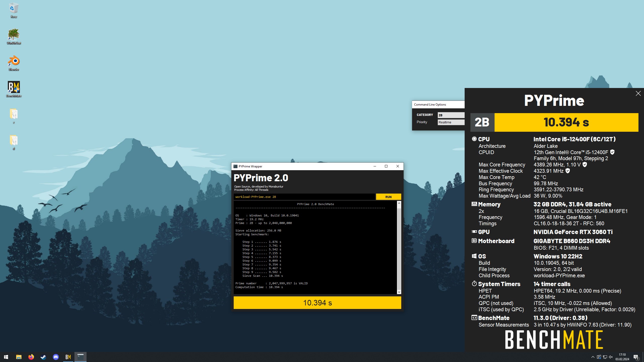
Task: Switch to BenchMate in the taskbar
Action: click(x=68, y=357)
